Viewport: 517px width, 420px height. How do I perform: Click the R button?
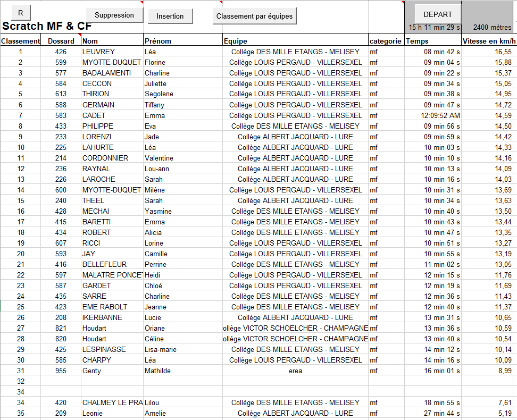pos(21,13)
